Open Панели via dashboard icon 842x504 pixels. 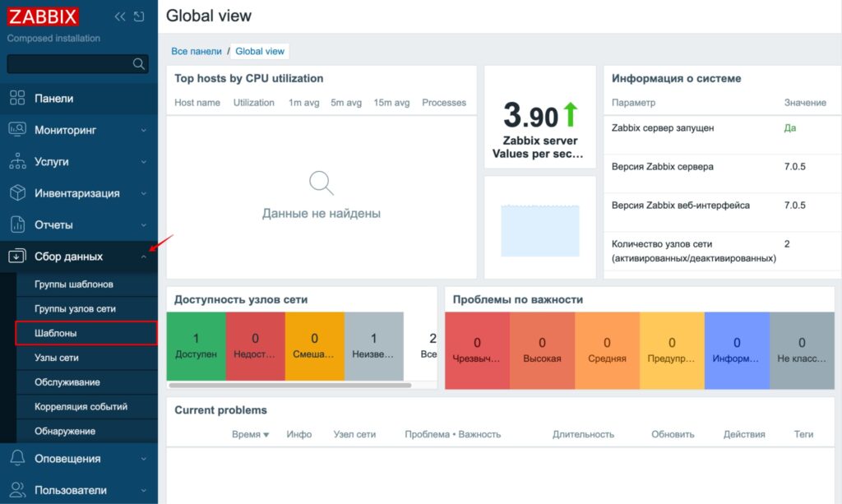[17, 99]
